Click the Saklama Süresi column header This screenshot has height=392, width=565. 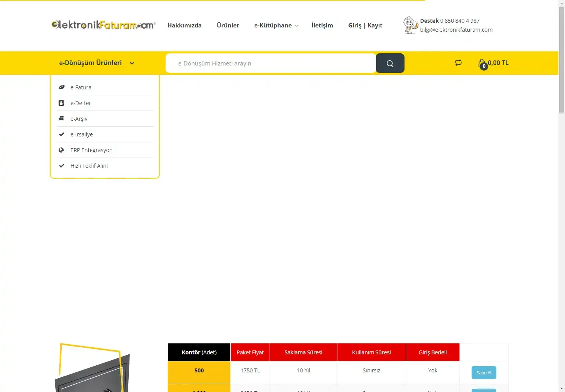[303, 352]
